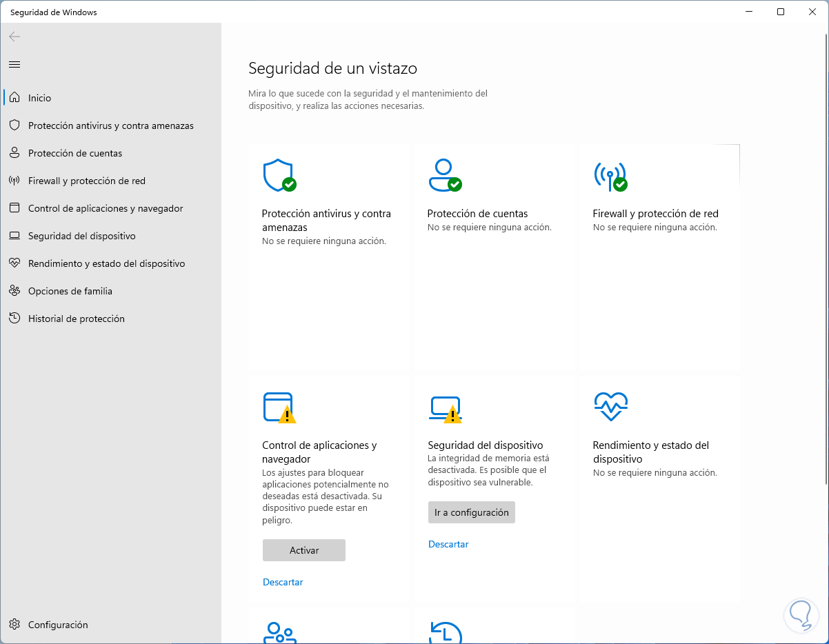Click Descartar under Seguridad del dispositivo
The image size is (829, 644).
click(448, 544)
